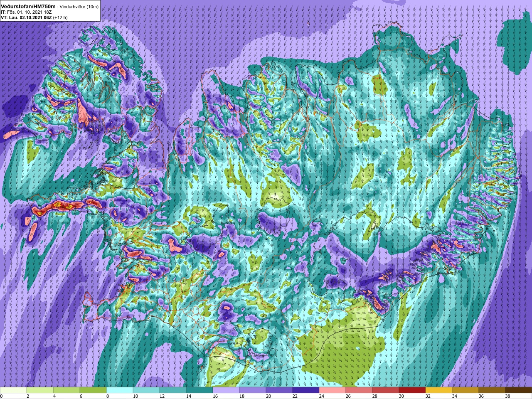Pick the salmon 26–28 legend swatch
The image size is (532, 399).
359,390
